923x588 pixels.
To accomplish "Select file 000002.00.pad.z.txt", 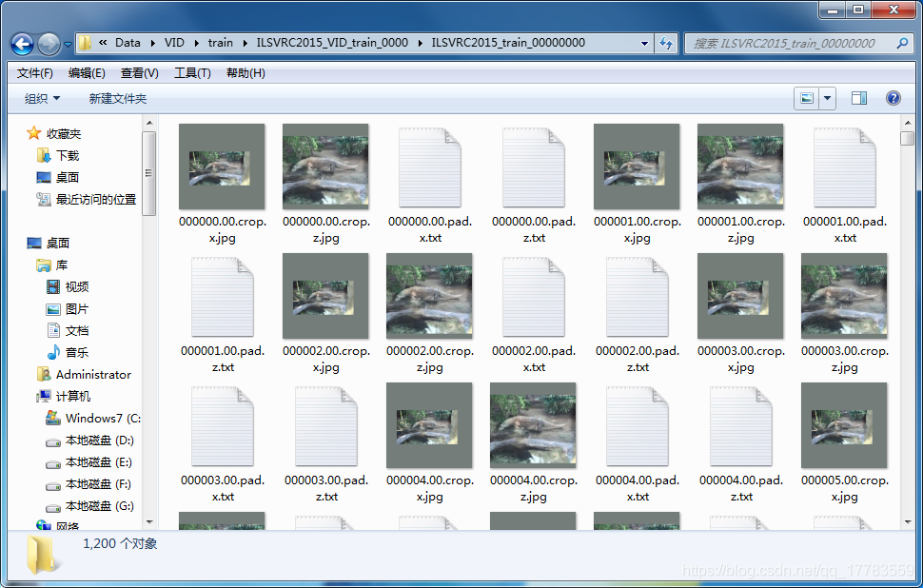I will tap(638, 297).
